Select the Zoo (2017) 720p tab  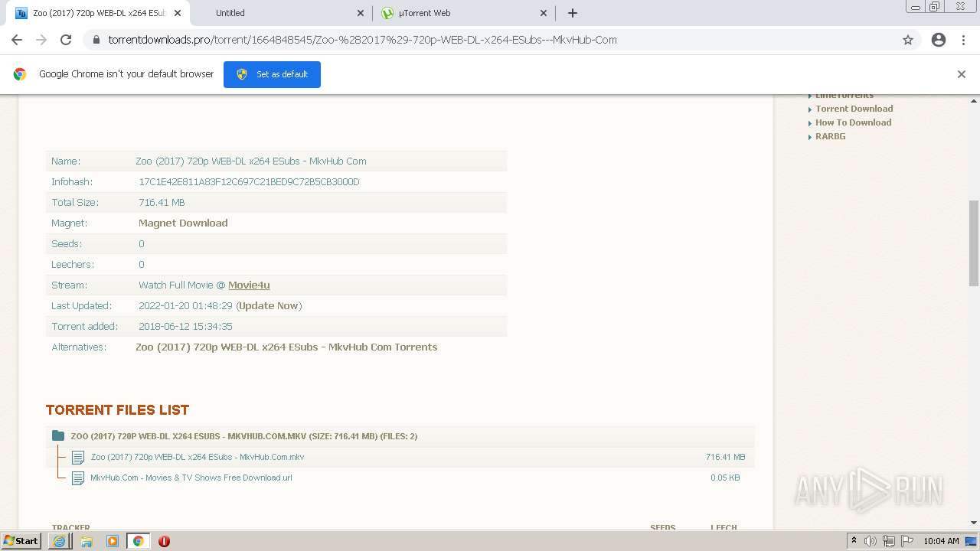point(98,13)
